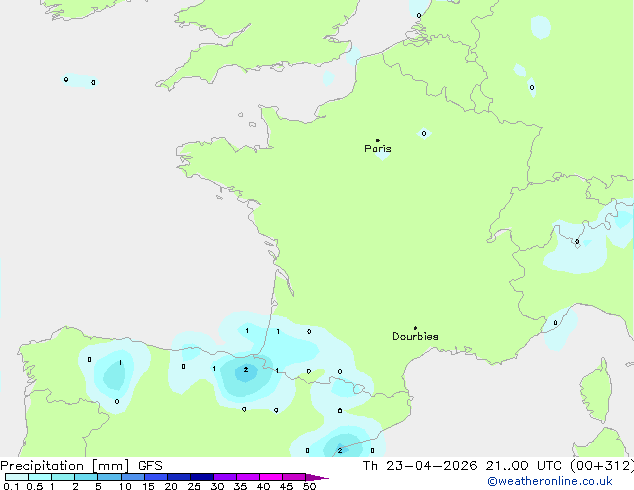634x490 pixels.
Task: Click the over-50 arrow tip of legend
Action: tap(317, 477)
